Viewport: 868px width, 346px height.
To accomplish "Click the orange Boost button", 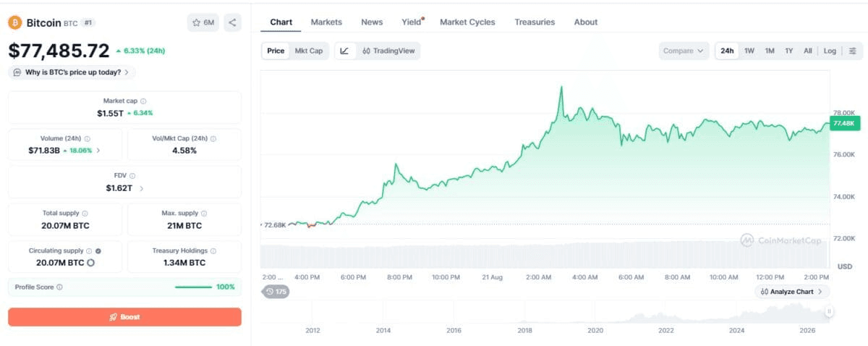I will [124, 317].
